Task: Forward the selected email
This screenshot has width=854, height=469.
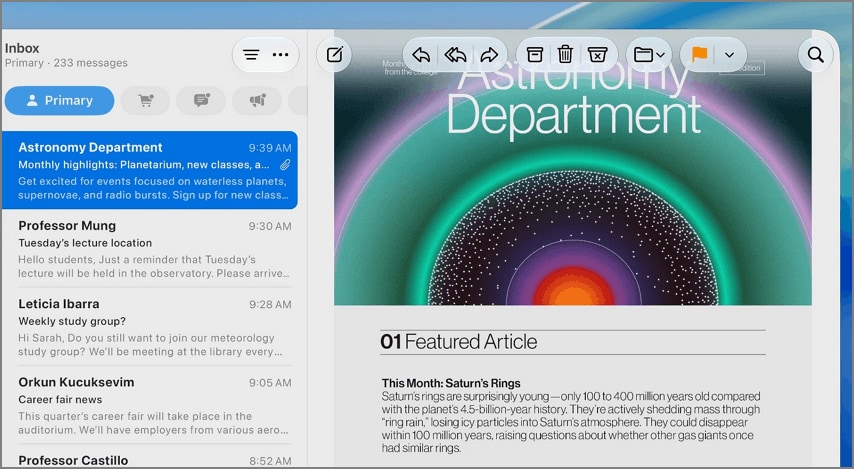Action: (489, 55)
